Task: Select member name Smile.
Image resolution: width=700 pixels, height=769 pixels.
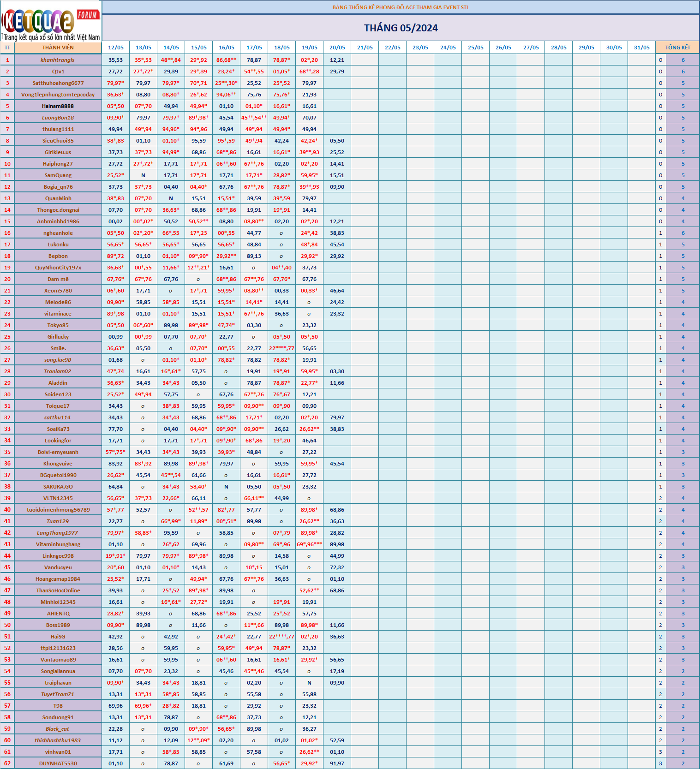Action: [x=58, y=348]
